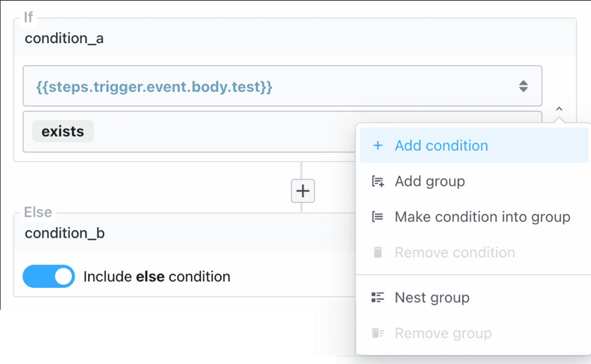Toggle the Include else condition switch
Screen dimensions: 591x364
point(49,276)
